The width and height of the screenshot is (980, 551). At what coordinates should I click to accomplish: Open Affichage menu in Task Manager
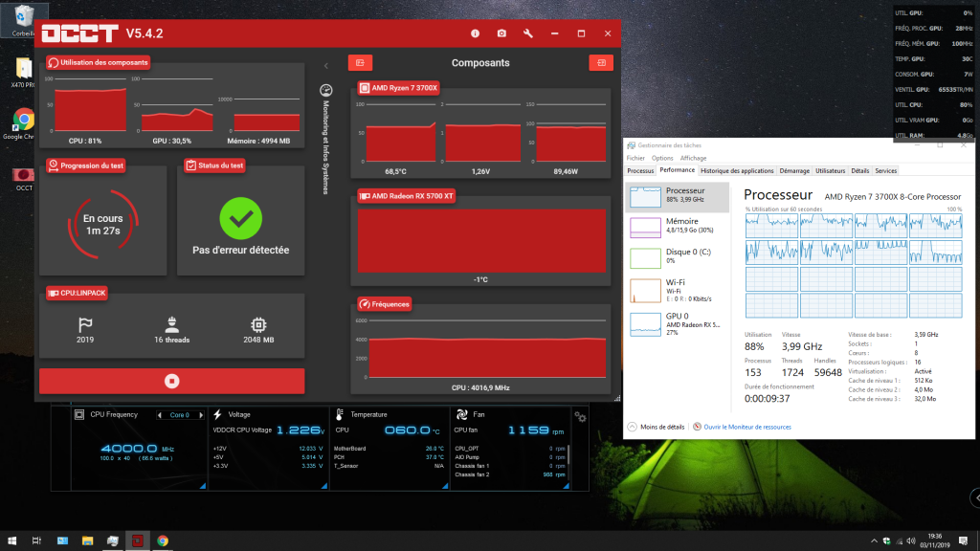click(x=693, y=158)
